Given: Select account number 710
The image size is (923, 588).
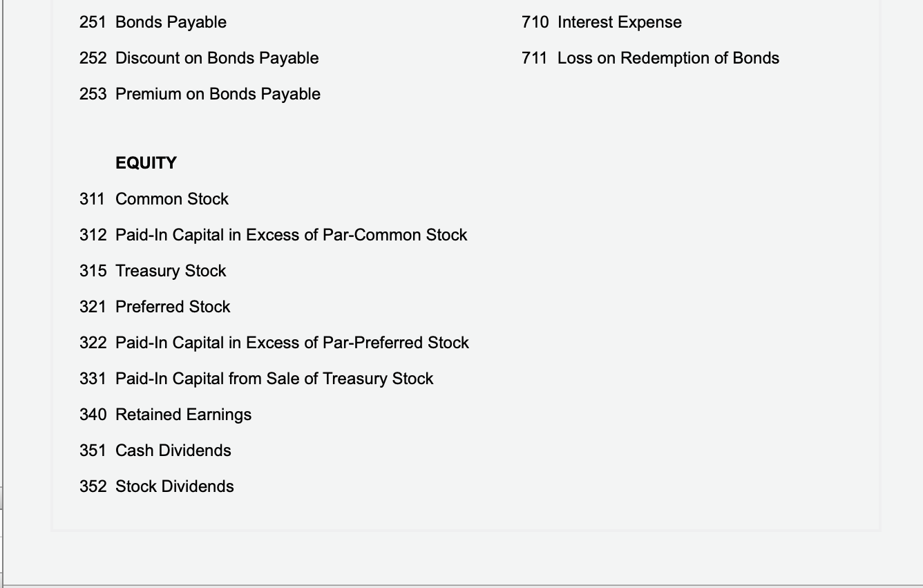Looking at the screenshot, I should tap(535, 22).
